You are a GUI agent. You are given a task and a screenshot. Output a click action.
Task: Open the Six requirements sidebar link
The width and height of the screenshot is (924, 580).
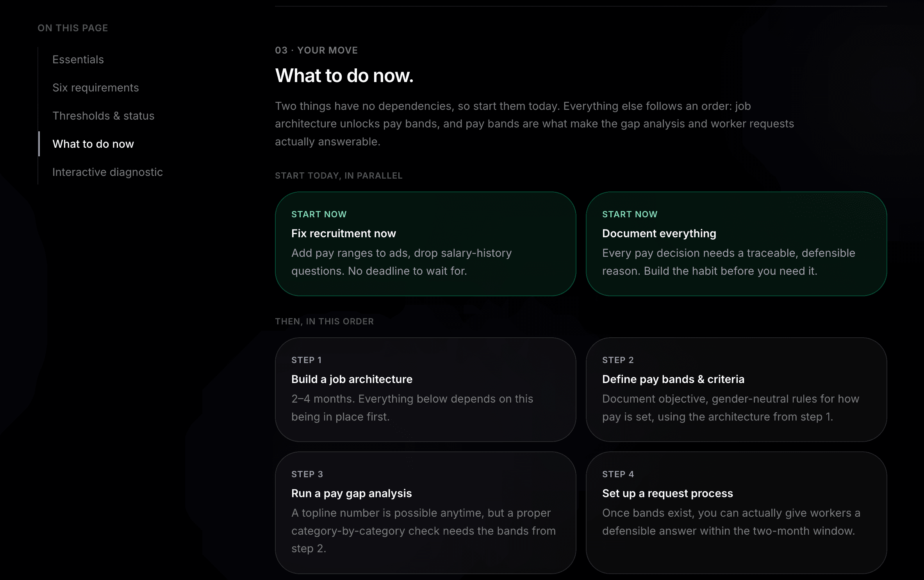(96, 88)
